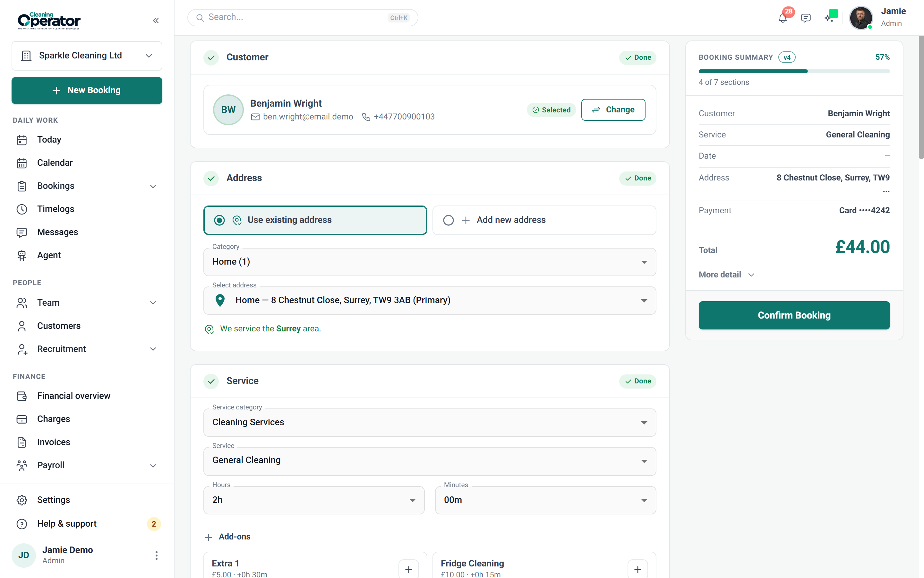Open the AI sparkle assistant icon

pos(829,18)
